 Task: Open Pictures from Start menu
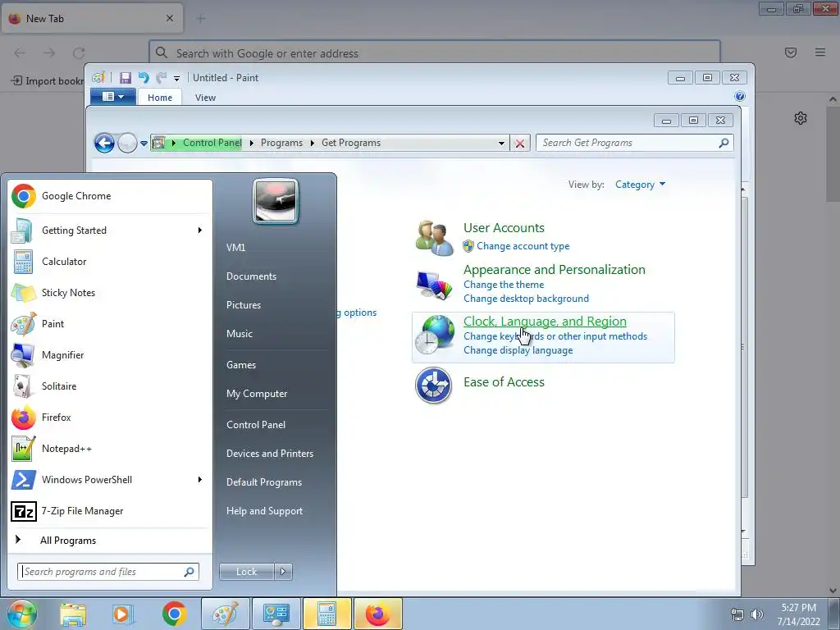tap(243, 305)
